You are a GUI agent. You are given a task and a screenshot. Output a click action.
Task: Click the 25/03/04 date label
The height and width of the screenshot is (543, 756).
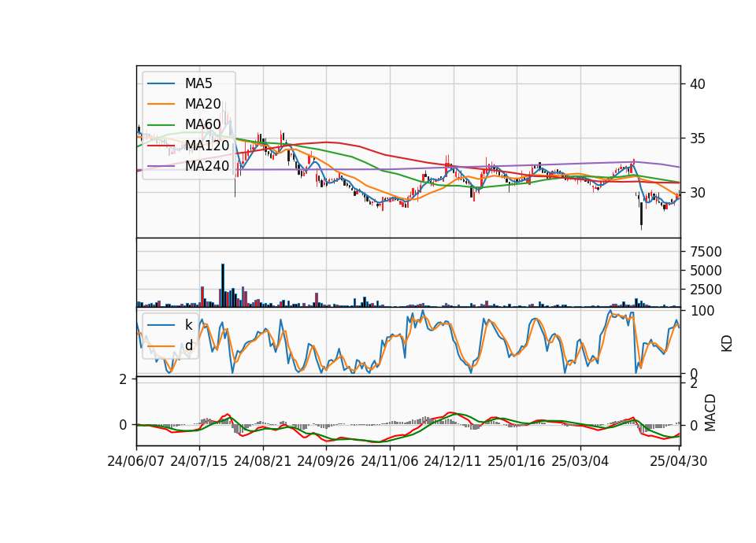coord(580,462)
